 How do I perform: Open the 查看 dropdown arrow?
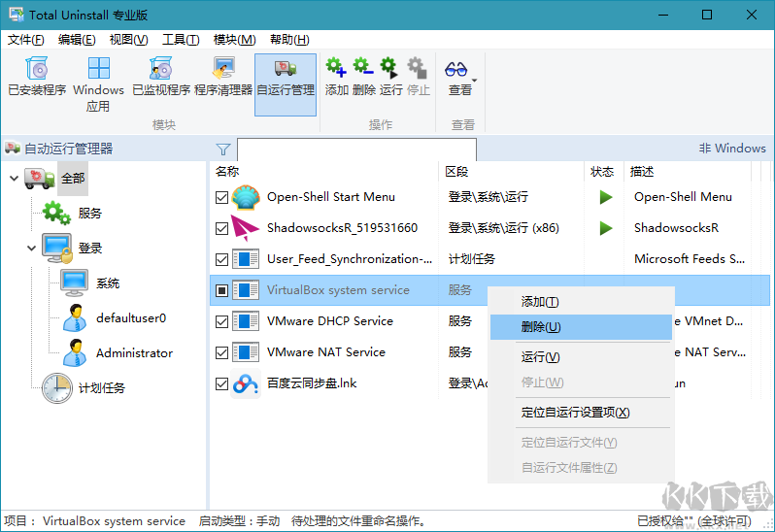pos(475,81)
